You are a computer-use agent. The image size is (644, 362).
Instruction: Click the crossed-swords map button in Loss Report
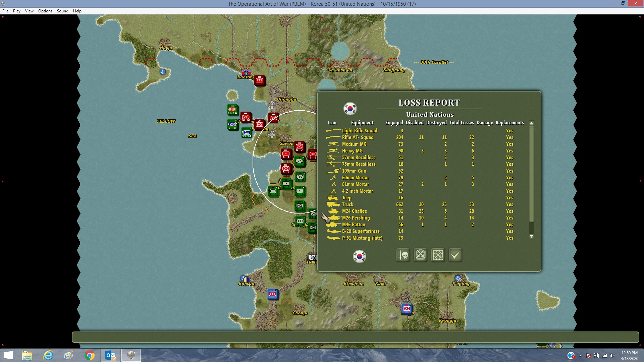pos(438,255)
